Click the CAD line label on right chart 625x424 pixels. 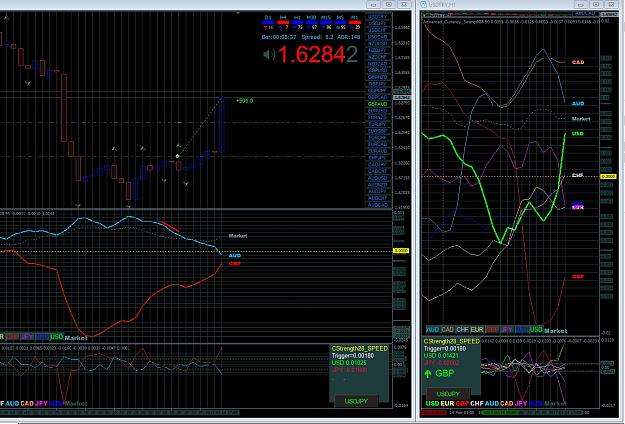tap(578, 62)
